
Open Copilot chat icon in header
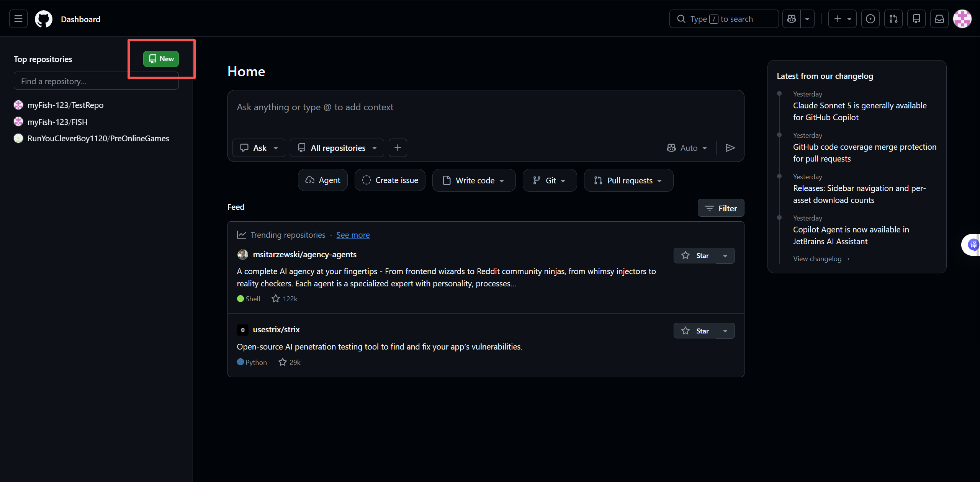click(791, 19)
